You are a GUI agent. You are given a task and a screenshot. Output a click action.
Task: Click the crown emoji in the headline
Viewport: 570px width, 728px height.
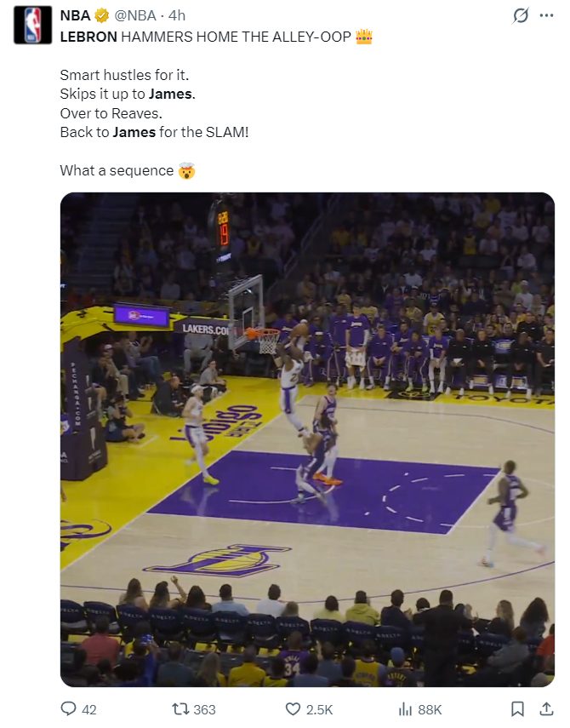pos(364,37)
